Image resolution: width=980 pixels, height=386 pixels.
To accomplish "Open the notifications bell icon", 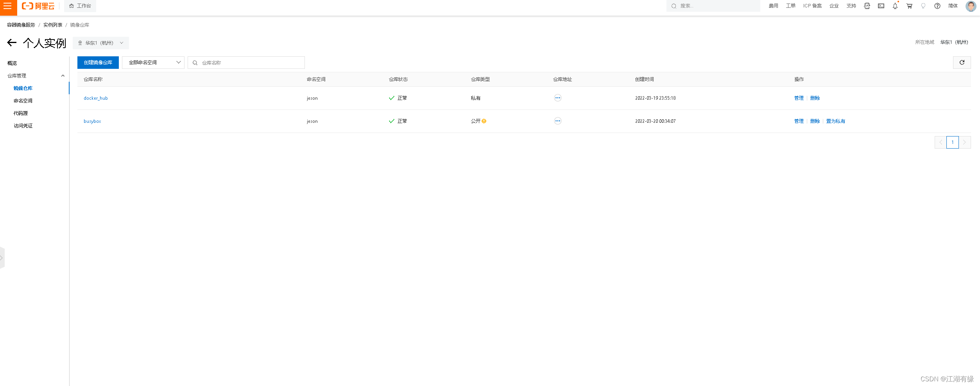I will click(895, 6).
